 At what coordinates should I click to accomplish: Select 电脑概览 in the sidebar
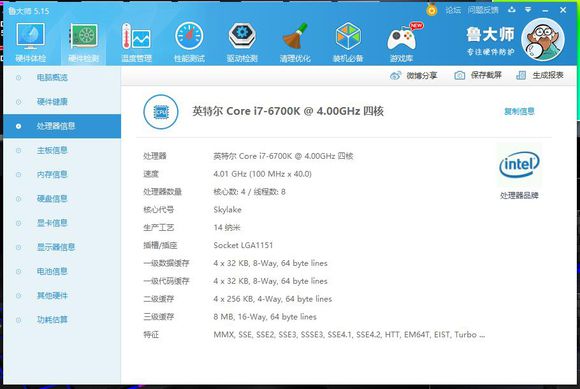click(x=62, y=78)
